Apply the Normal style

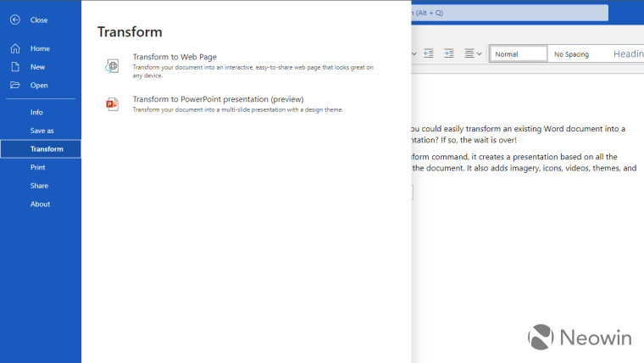519,53
